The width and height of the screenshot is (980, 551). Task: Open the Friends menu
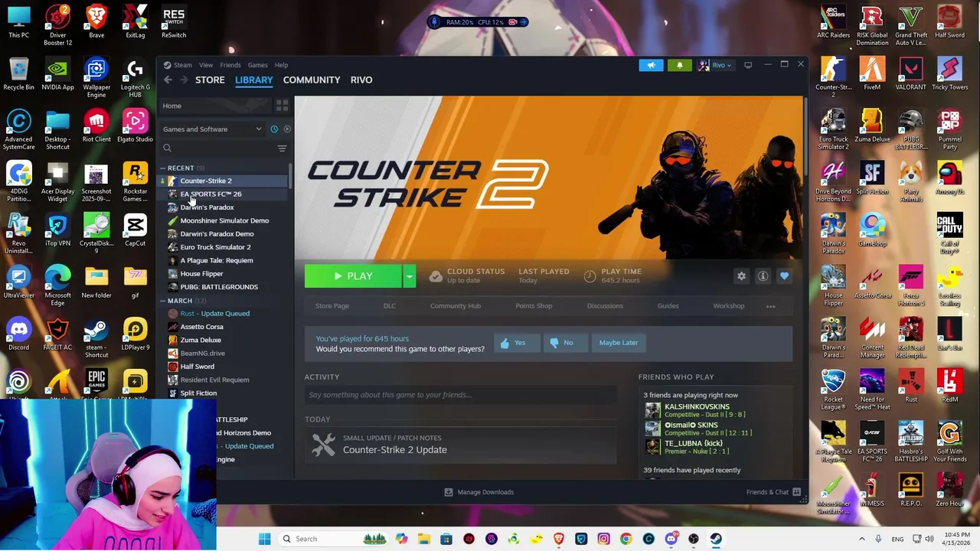click(230, 65)
